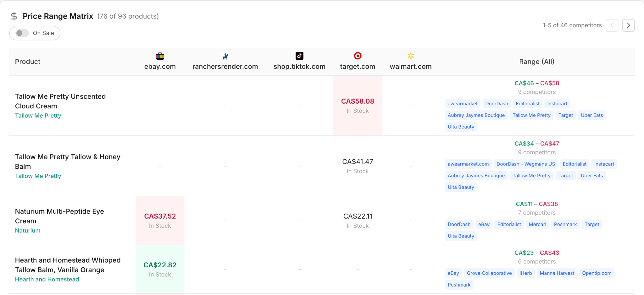Click the Manna Harvest tag
Screen dimensions: 644x295
tap(557, 273)
